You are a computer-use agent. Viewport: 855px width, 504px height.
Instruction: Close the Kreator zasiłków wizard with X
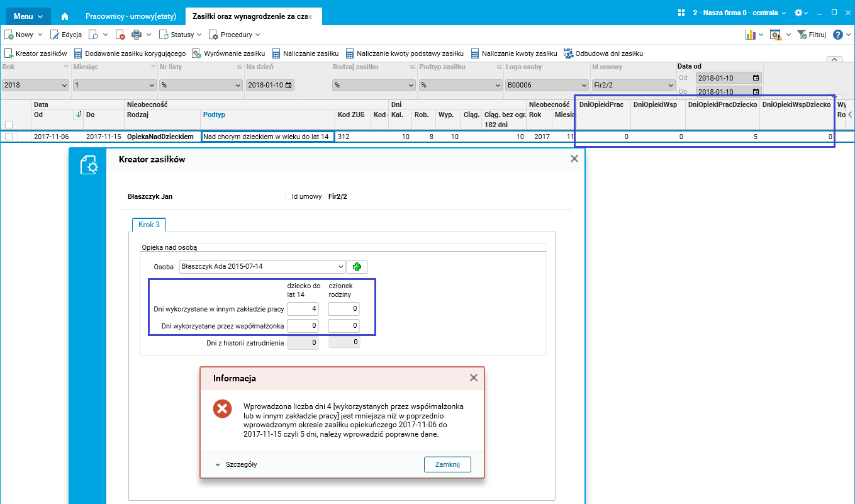[x=574, y=159]
